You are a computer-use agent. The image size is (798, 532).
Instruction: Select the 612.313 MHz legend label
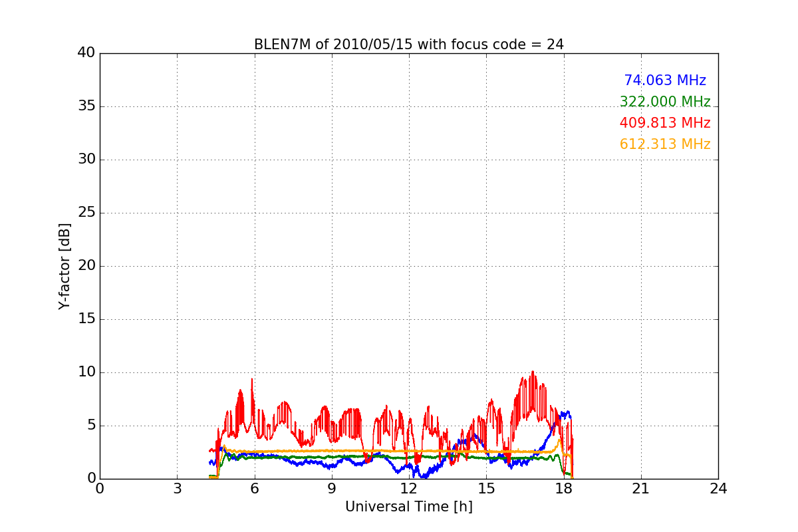(x=665, y=144)
